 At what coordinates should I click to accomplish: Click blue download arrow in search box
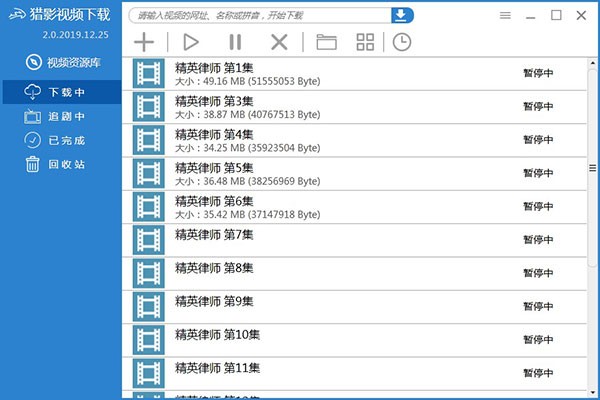coord(401,15)
